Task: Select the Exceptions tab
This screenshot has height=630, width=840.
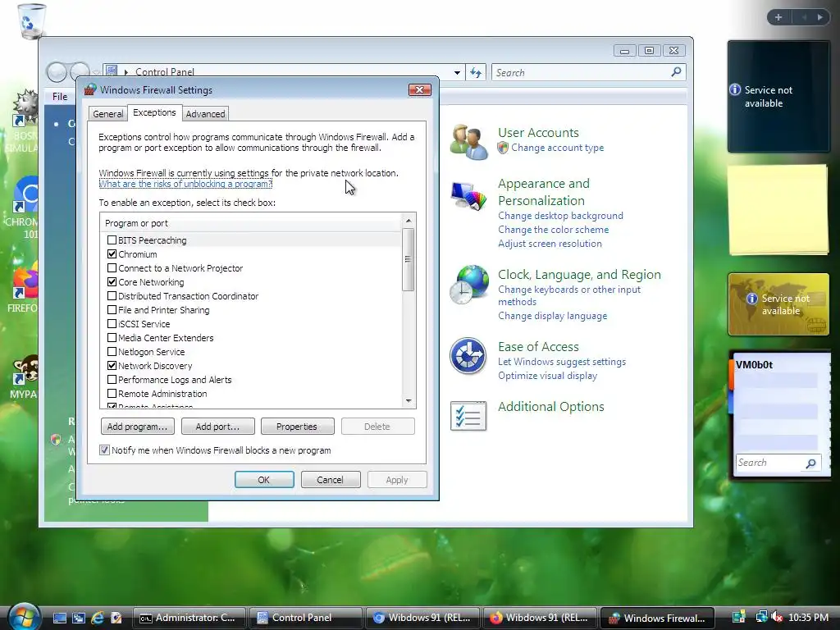Action: point(154,112)
